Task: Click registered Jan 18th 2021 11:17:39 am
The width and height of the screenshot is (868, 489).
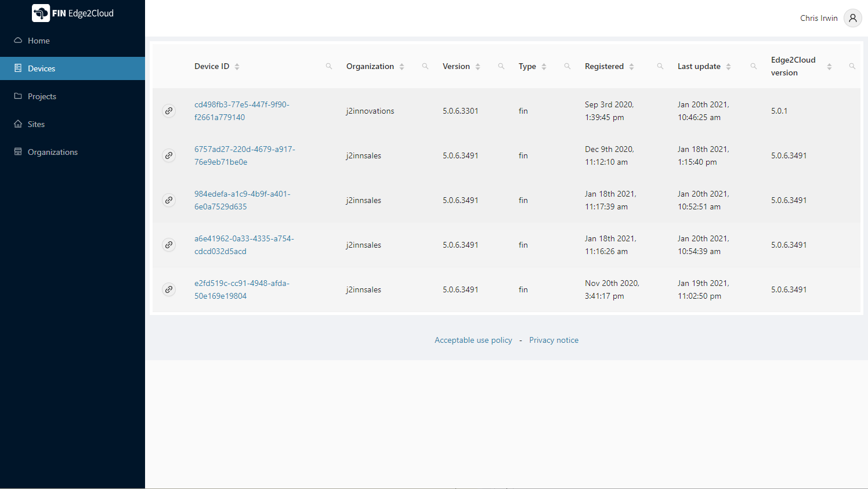Action: [x=610, y=200]
